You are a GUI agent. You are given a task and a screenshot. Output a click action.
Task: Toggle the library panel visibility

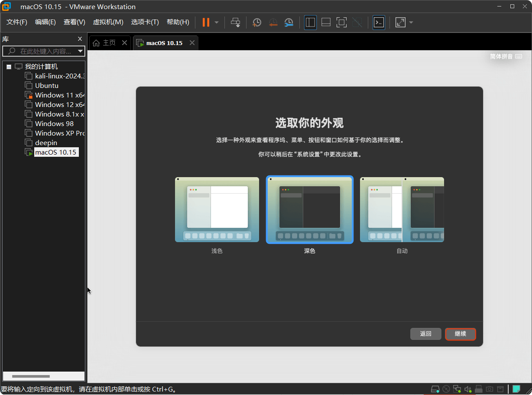tap(310, 22)
